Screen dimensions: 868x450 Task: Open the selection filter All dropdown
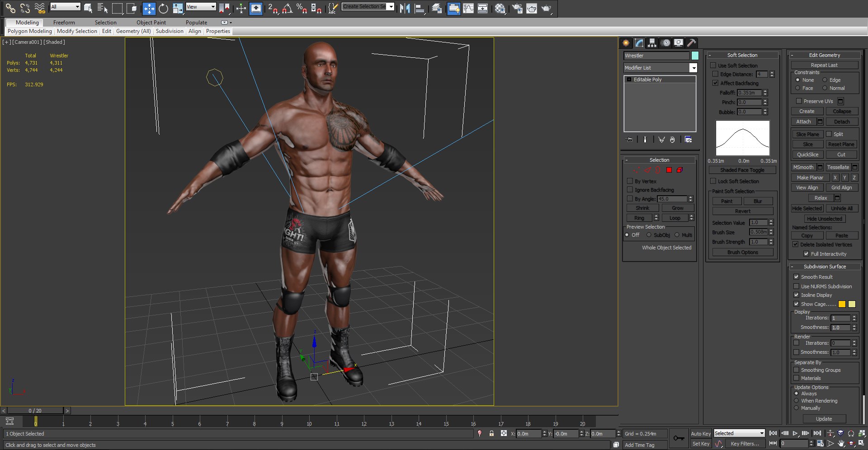tap(65, 7)
